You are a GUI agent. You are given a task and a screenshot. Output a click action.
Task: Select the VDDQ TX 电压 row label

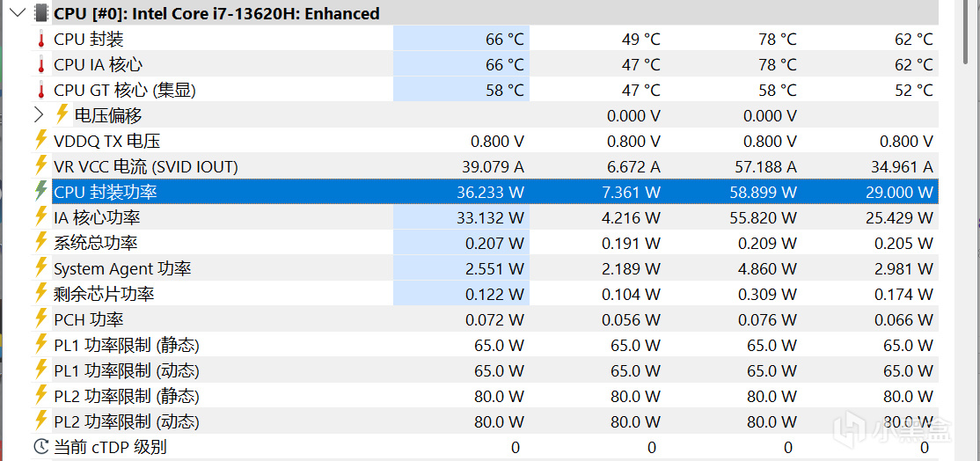click(106, 141)
